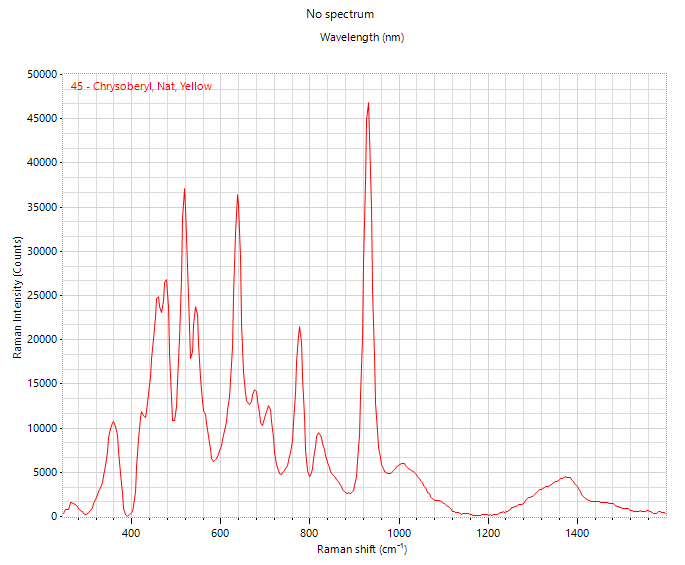The image size is (685, 565).
Task: Click the 50000 y-axis tick label
Action: point(42,74)
